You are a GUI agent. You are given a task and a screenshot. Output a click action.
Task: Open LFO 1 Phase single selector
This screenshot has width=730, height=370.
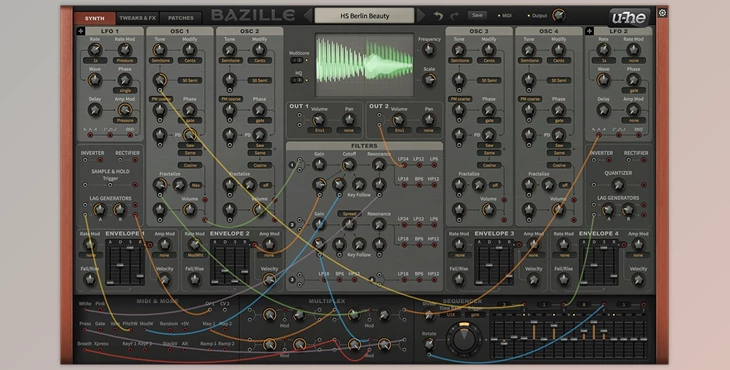click(125, 90)
